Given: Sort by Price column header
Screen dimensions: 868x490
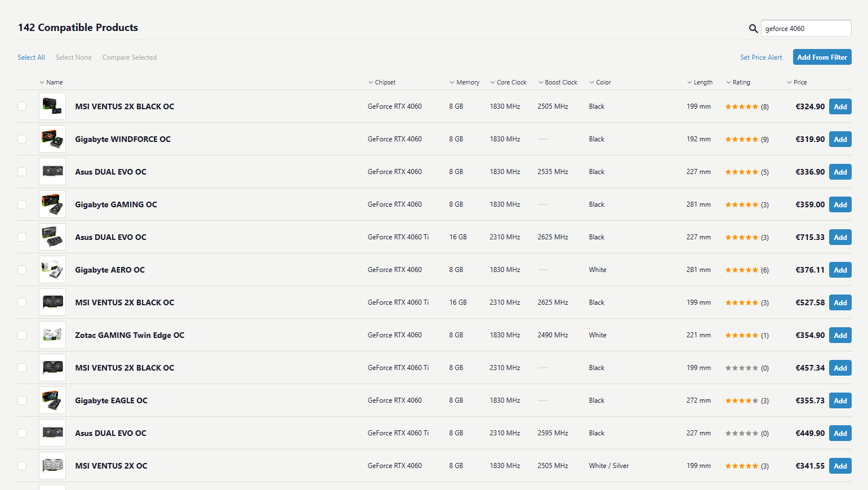Looking at the screenshot, I should click(x=797, y=82).
